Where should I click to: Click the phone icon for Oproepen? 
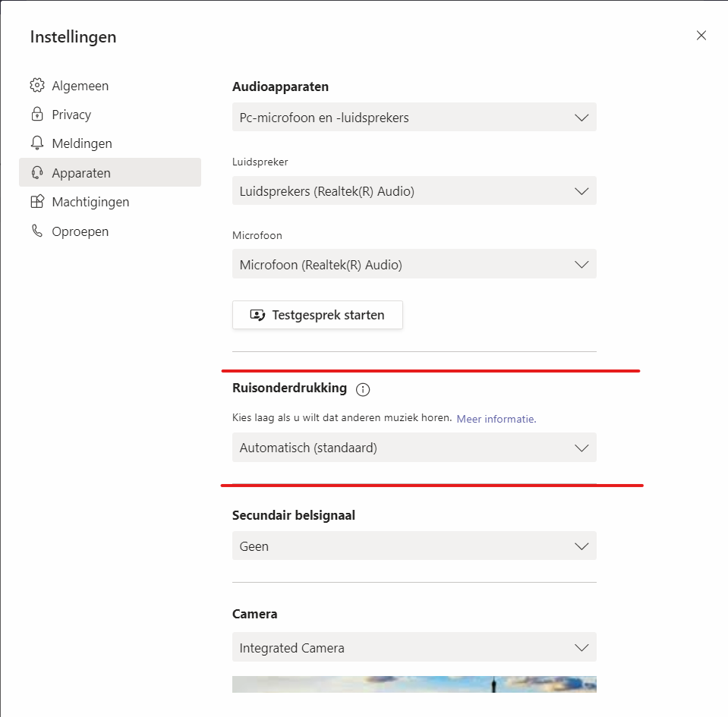pos(36,231)
